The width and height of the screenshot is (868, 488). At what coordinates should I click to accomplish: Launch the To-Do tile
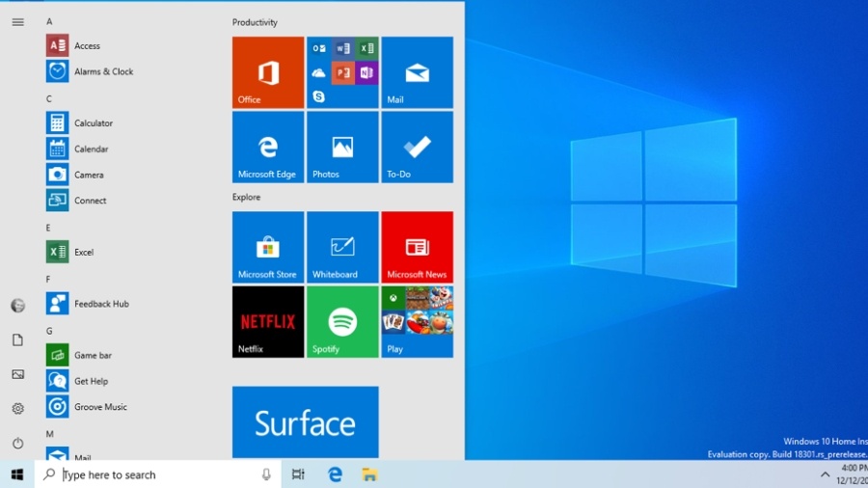[x=417, y=148]
